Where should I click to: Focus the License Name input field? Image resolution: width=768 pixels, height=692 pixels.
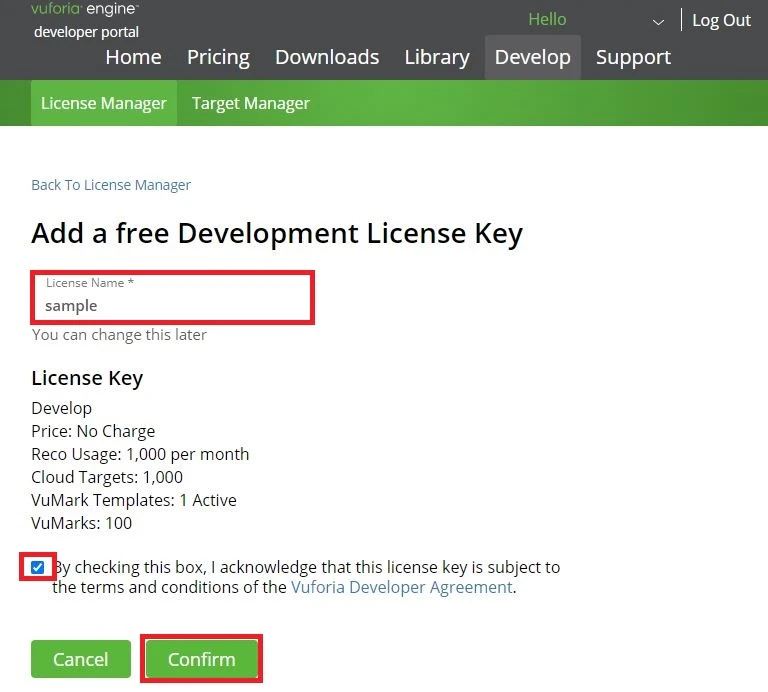tap(172, 297)
